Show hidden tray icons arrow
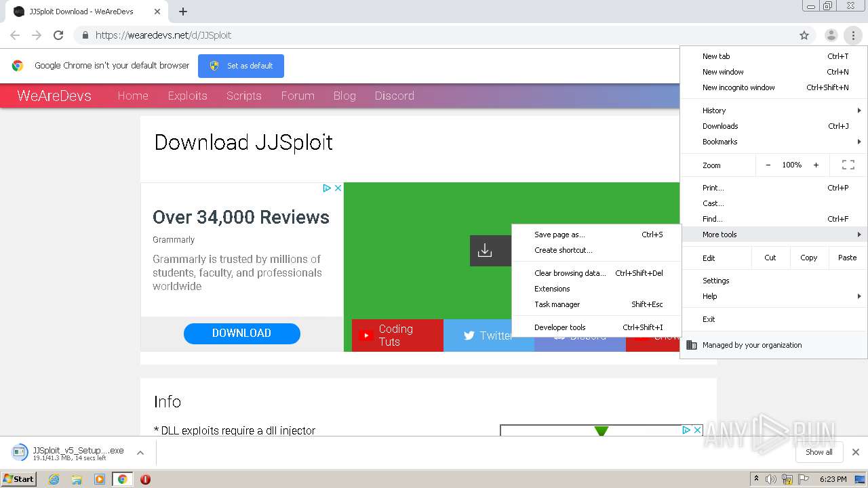 tap(756, 479)
